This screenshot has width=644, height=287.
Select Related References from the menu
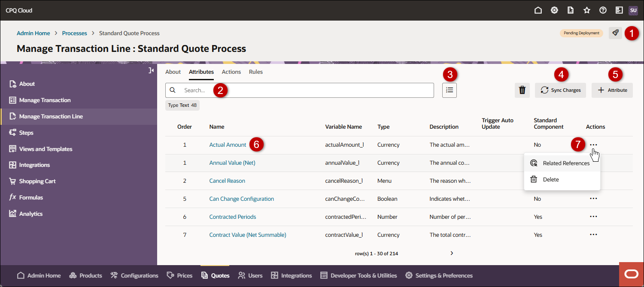click(566, 163)
